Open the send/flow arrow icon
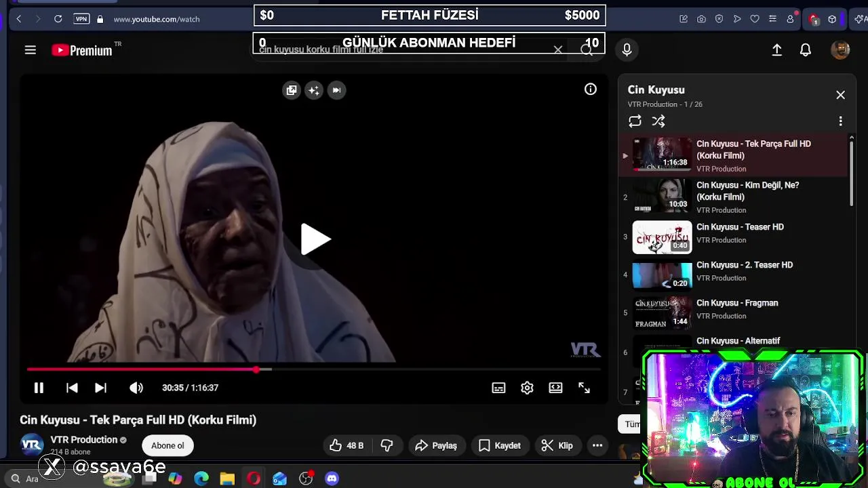This screenshot has height=488, width=868. pos(737,19)
